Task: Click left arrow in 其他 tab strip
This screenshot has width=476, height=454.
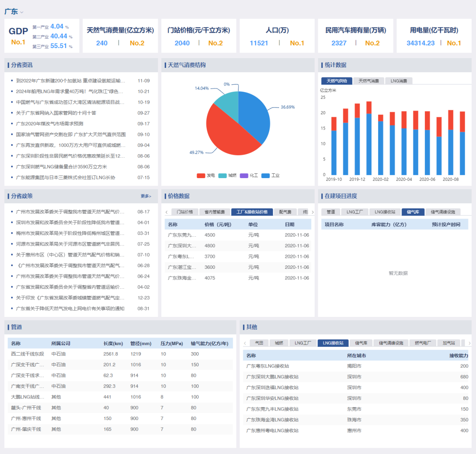Action: [x=245, y=343]
